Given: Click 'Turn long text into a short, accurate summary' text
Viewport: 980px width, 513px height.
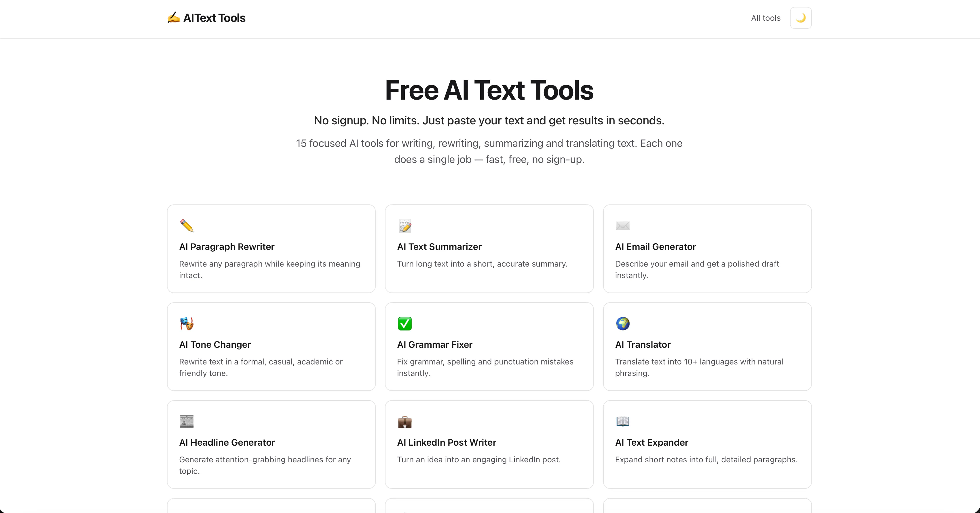Looking at the screenshot, I should pyautogui.click(x=483, y=264).
